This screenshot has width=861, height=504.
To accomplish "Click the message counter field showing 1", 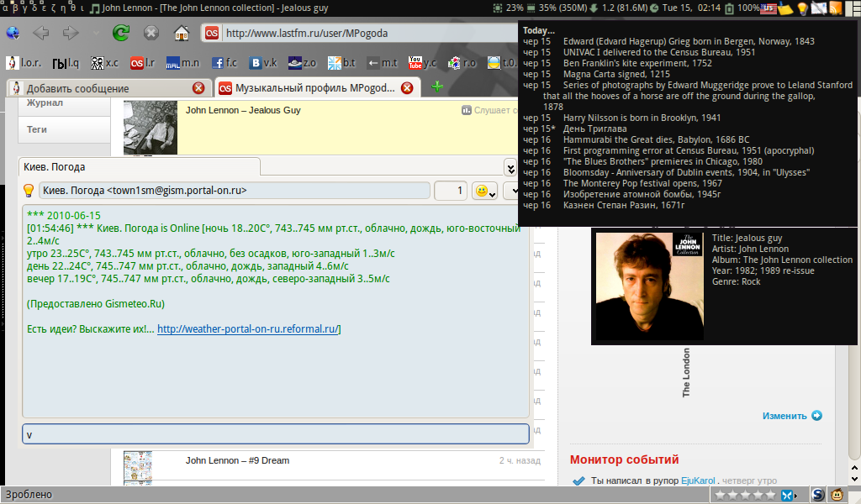I will pyautogui.click(x=451, y=191).
